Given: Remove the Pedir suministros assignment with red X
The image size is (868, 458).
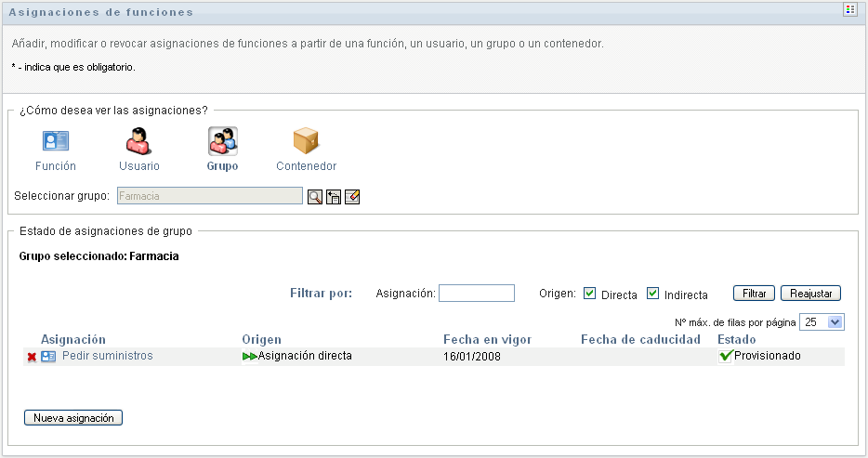Looking at the screenshot, I should (33, 358).
